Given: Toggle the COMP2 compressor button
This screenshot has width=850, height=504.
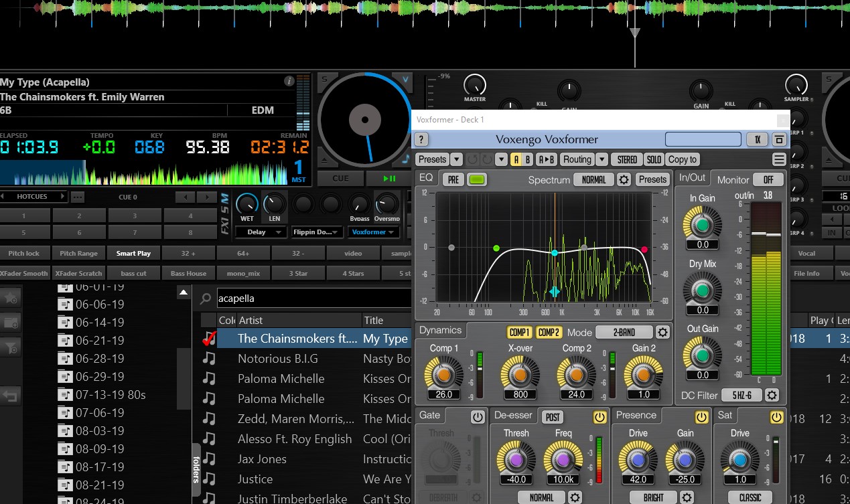Looking at the screenshot, I should [549, 332].
